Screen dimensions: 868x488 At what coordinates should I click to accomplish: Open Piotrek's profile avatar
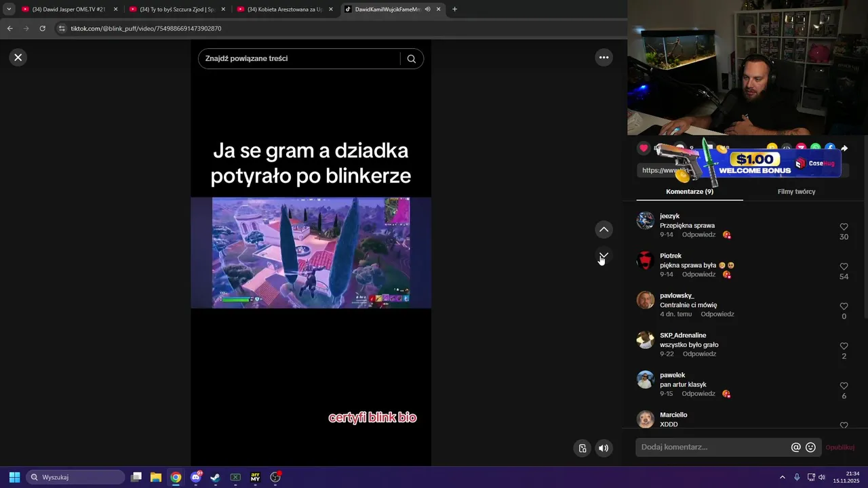pos(646,260)
